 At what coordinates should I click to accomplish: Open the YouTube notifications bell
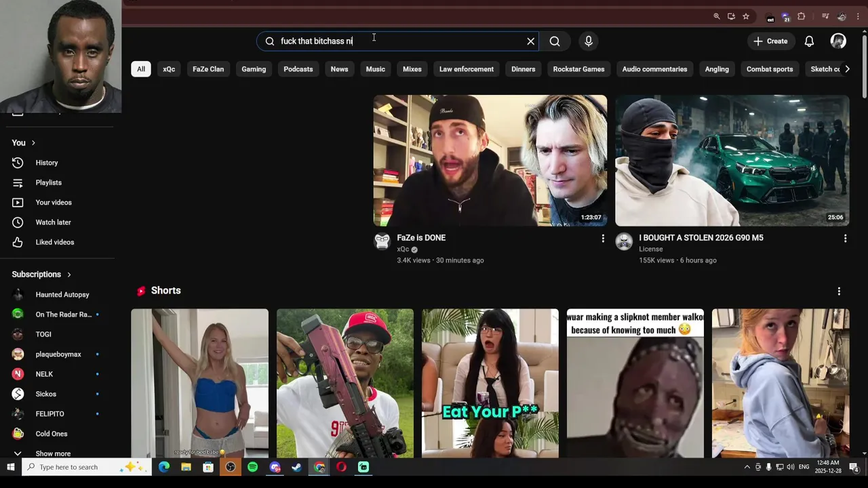(x=809, y=41)
